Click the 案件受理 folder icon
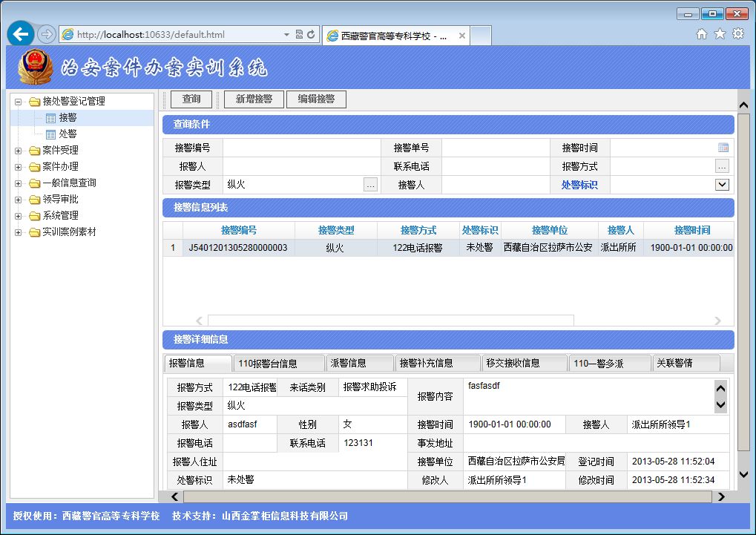The height and width of the screenshot is (535, 756). click(34, 151)
